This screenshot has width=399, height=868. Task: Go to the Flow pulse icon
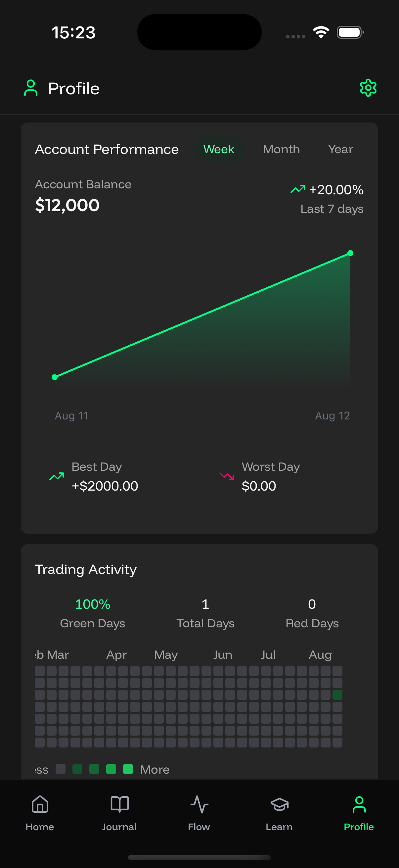pos(199,805)
